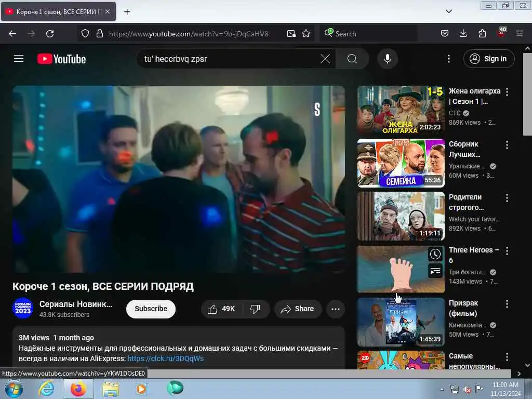Open the Родители строгого thumbnail

[401, 216]
